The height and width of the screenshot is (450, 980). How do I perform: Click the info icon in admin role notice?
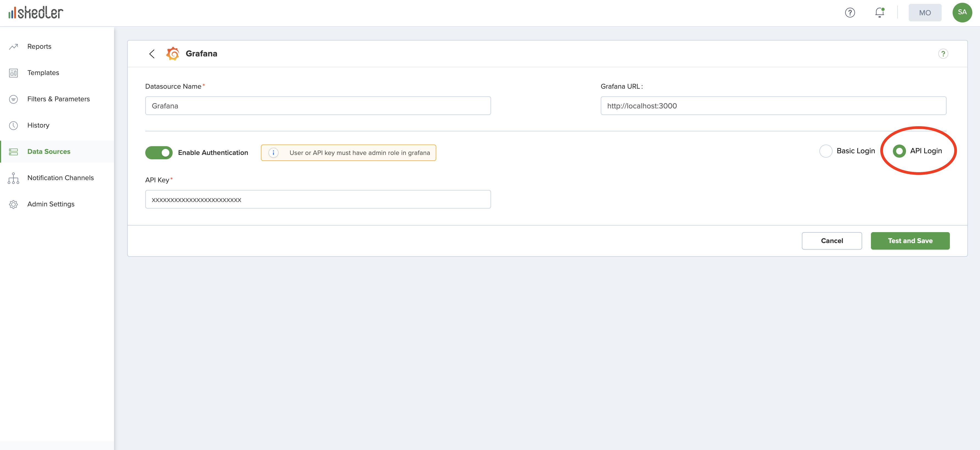[x=273, y=153]
